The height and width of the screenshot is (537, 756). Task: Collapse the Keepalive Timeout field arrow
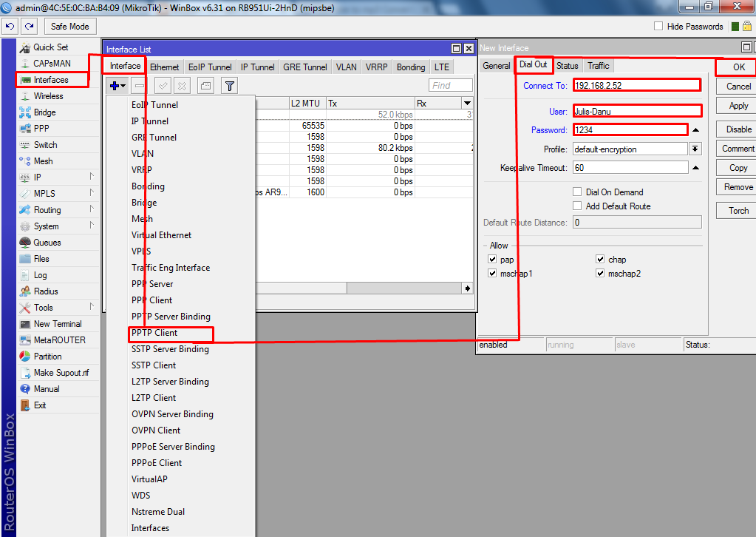click(695, 167)
